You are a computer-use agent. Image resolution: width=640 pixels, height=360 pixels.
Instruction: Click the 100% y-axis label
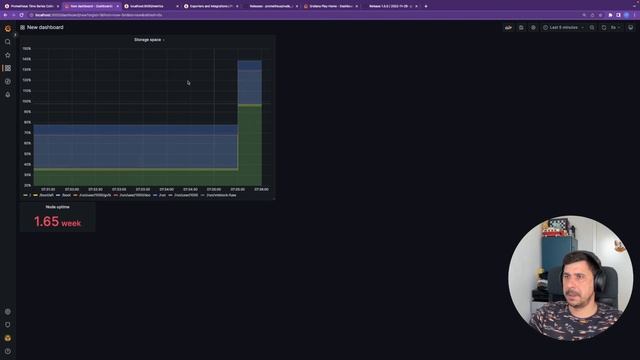27,101
